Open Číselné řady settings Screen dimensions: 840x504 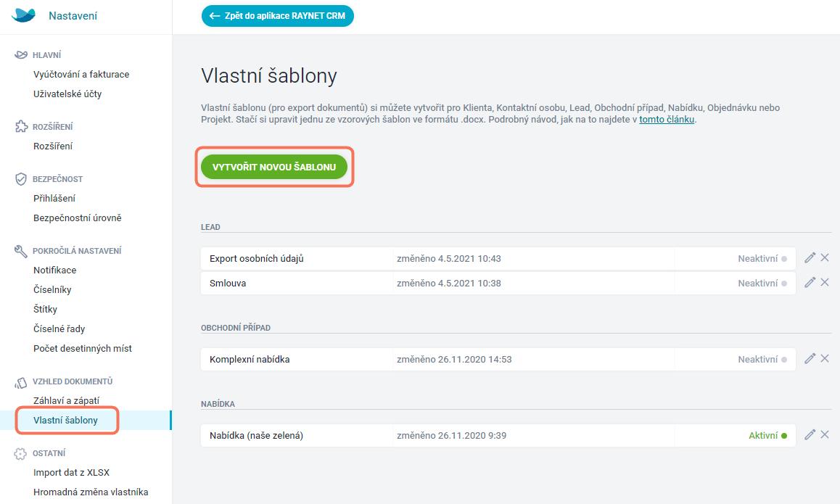[x=59, y=329]
